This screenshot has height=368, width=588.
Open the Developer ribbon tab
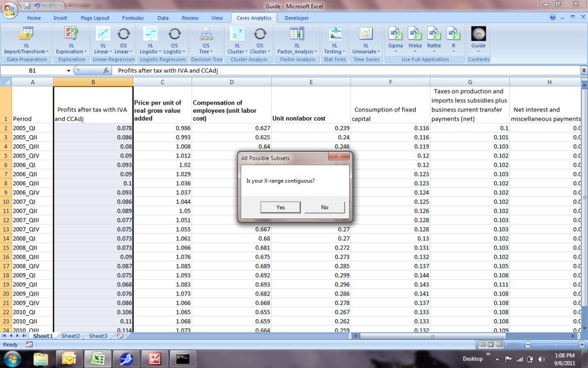(x=297, y=18)
